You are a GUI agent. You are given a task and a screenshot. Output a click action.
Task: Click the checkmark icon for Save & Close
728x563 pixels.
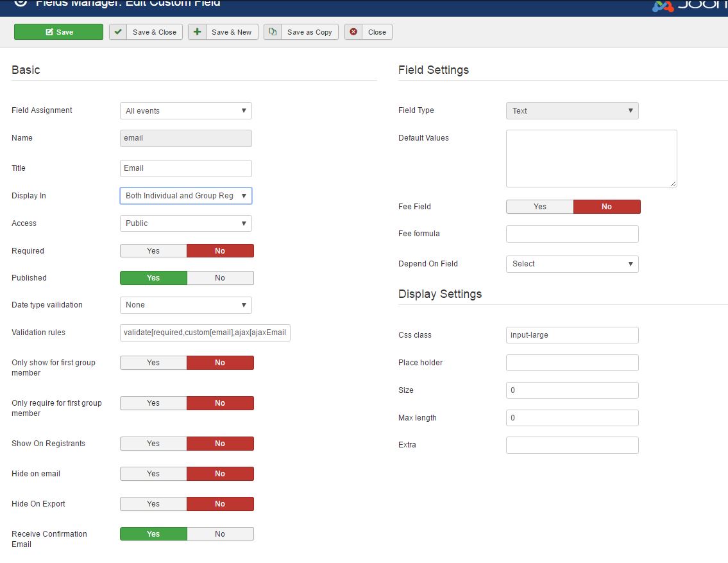[x=118, y=32]
